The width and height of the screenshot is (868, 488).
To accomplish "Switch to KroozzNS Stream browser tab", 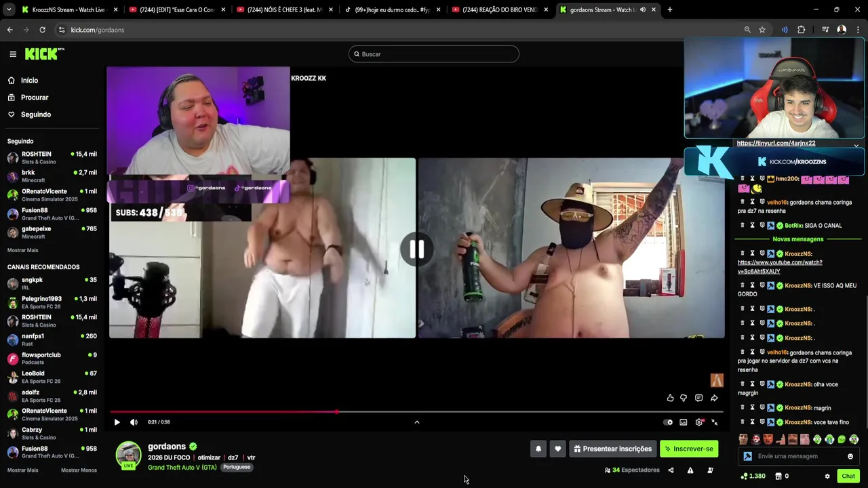I will [71, 9].
